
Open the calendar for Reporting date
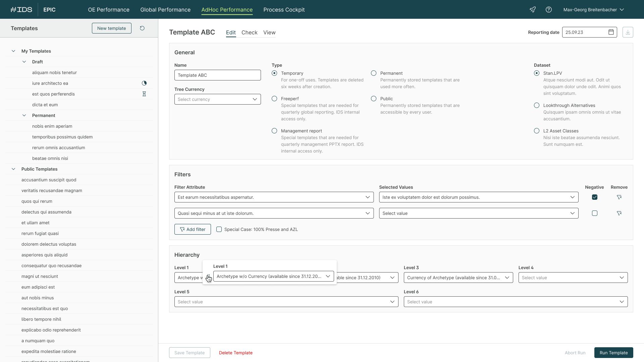click(x=611, y=32)
